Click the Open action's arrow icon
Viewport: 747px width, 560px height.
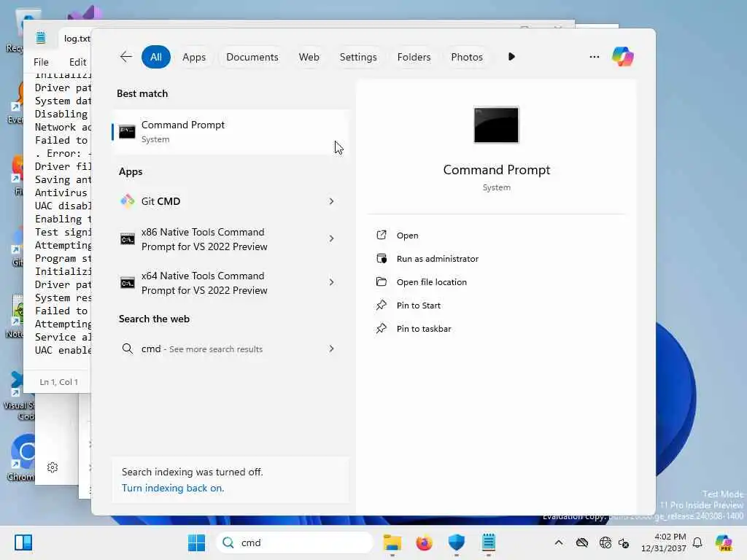[381, 235]
